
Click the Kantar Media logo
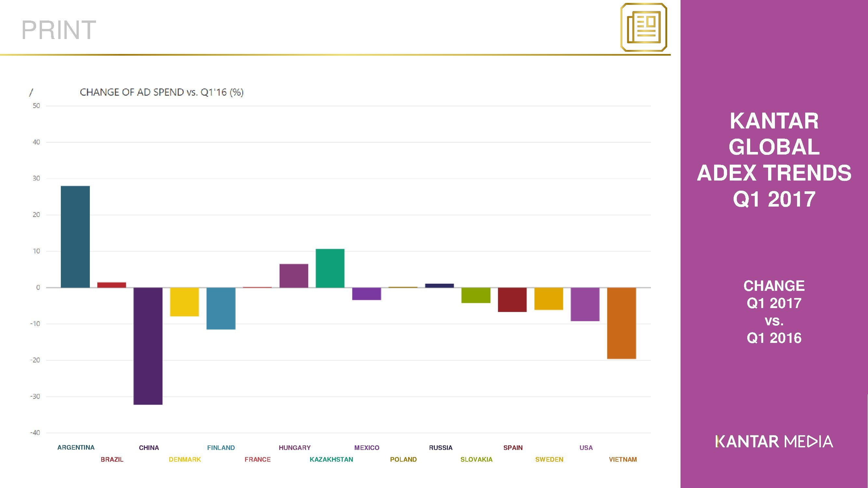(x=774, y=441)
